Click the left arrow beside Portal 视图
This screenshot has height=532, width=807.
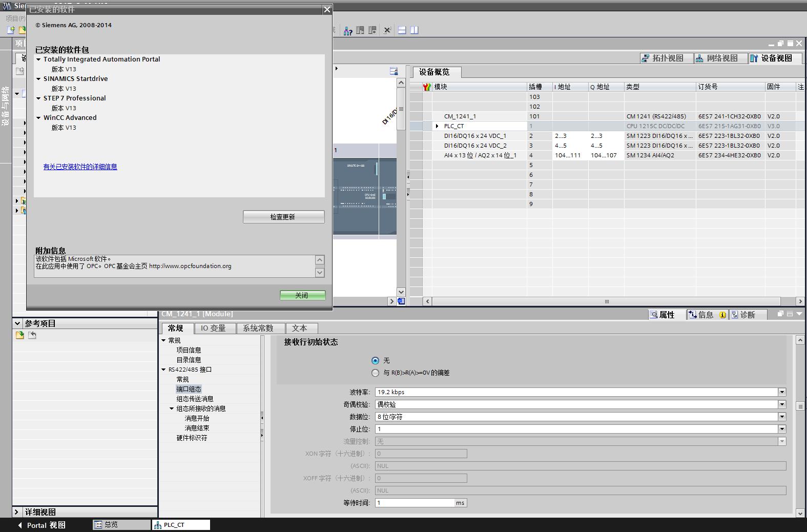point(19,525)
